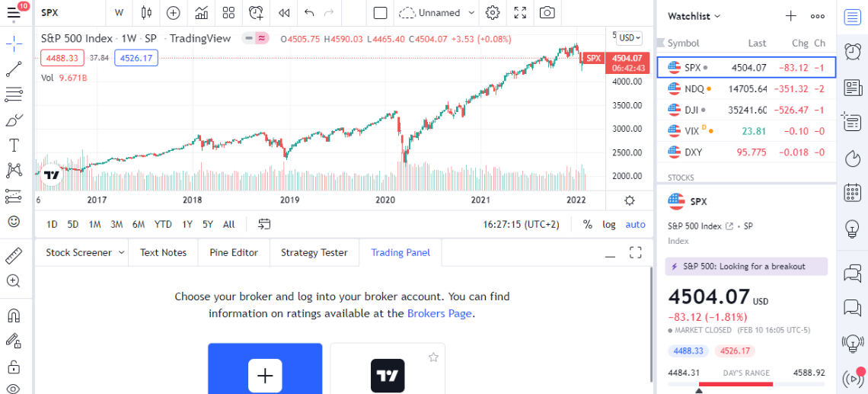Set the chart range to 5Y

pyautogui.click(x=208, y=224)
